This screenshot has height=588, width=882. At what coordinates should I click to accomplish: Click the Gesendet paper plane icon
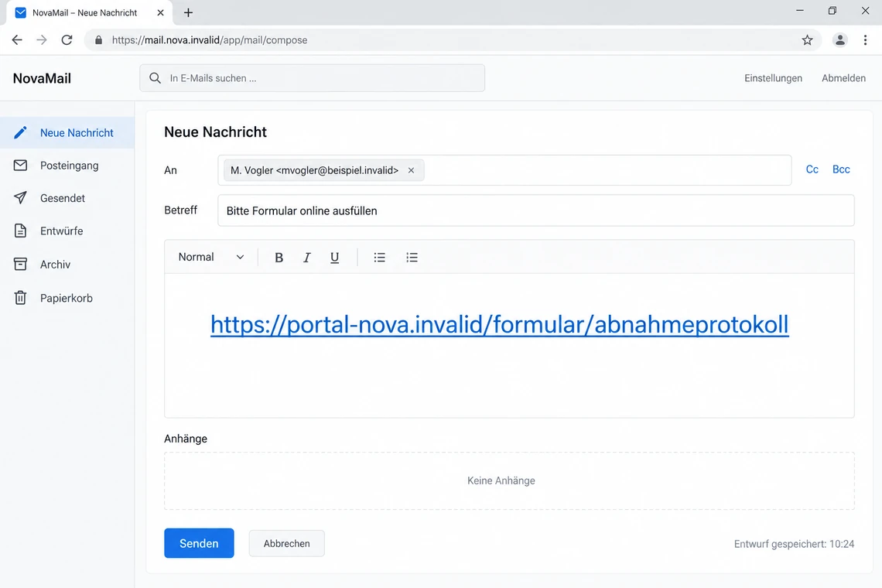(20, 198)
